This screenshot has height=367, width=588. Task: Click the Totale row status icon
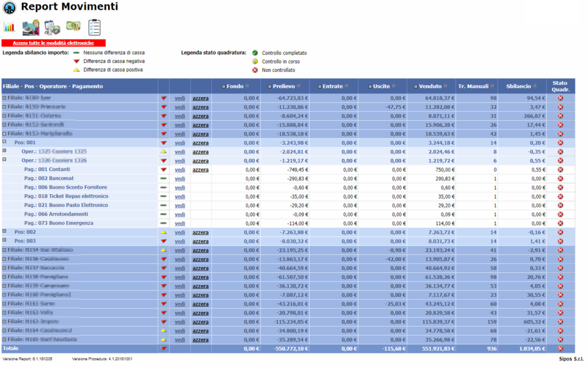point(560,349)
